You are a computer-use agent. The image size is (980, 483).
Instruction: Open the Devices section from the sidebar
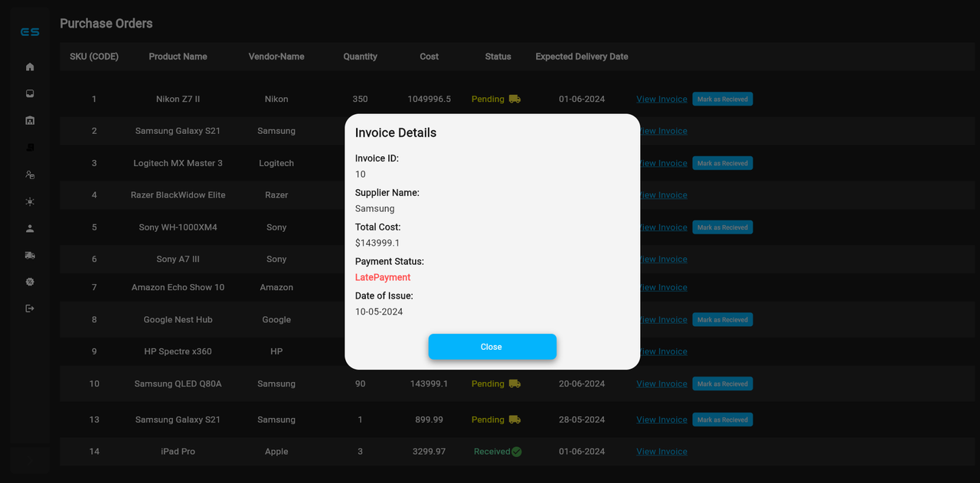29,93
